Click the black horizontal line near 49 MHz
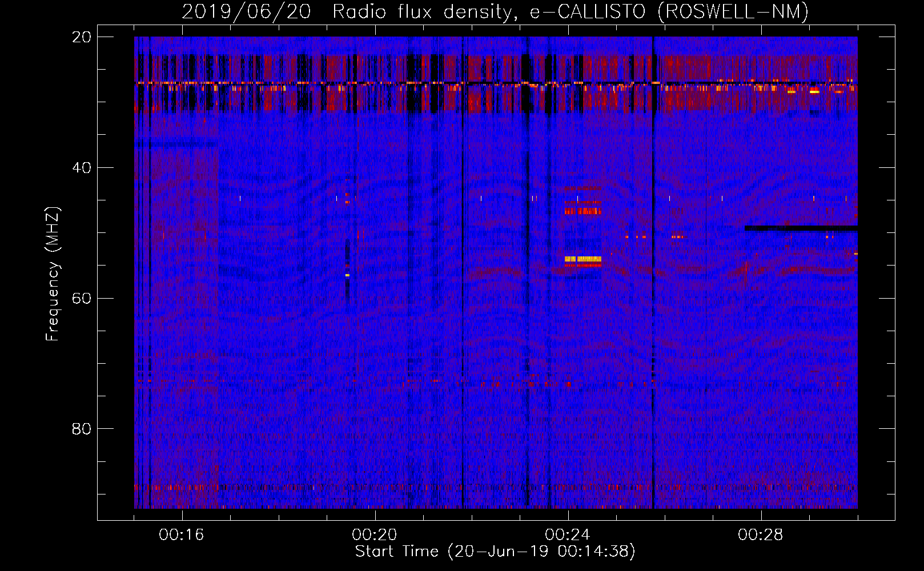This screenshot has width=924, height=571. (801, 228)
